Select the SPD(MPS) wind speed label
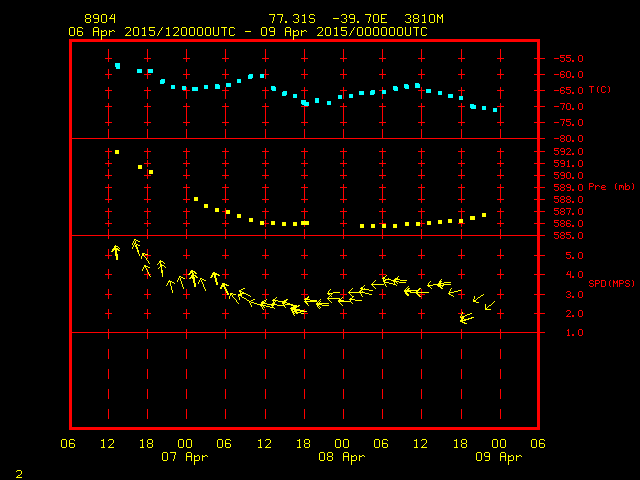This screenshot has height=480, width=640. 611,283
